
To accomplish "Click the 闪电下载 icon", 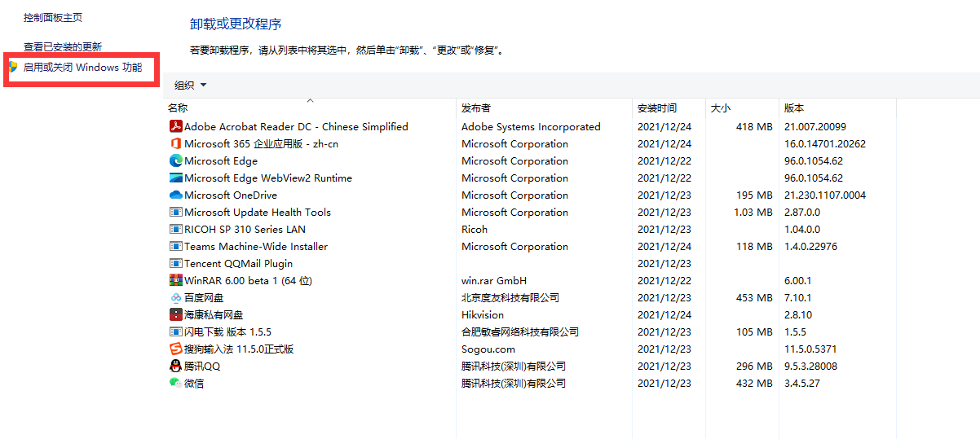I will (x=175, y=331).
